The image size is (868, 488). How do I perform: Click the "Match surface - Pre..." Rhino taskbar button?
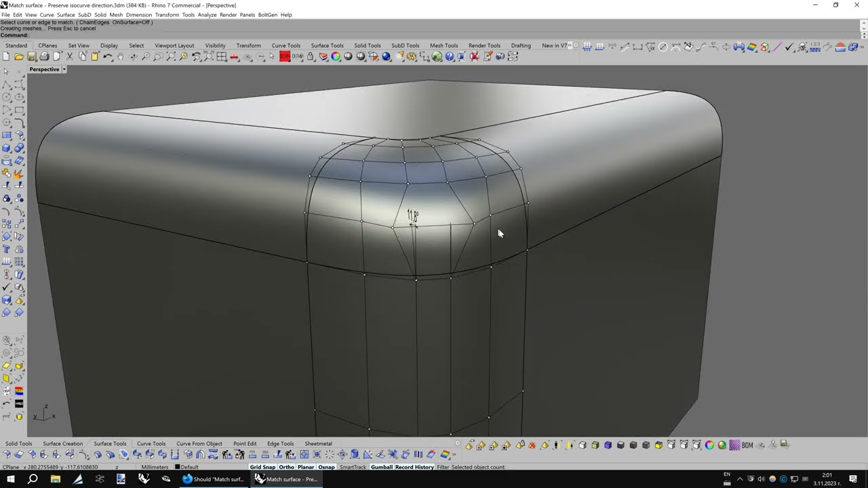coord(285,479)
